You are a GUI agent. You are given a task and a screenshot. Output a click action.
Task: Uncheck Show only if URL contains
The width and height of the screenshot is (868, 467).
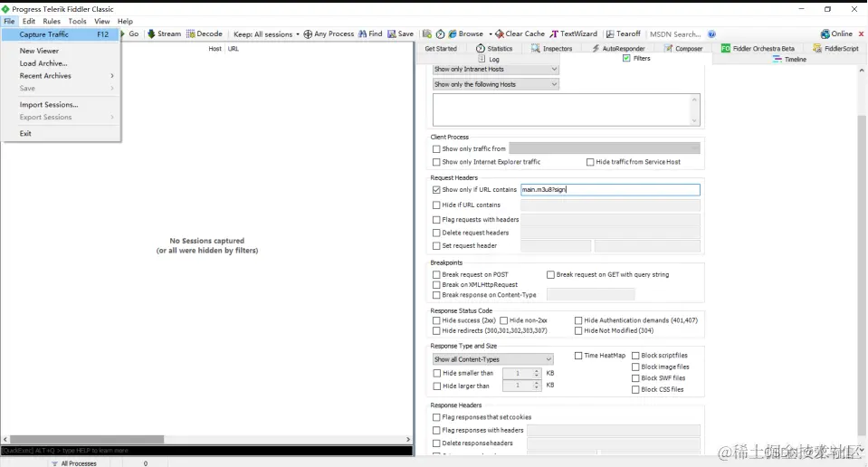[x=436, y=190]
